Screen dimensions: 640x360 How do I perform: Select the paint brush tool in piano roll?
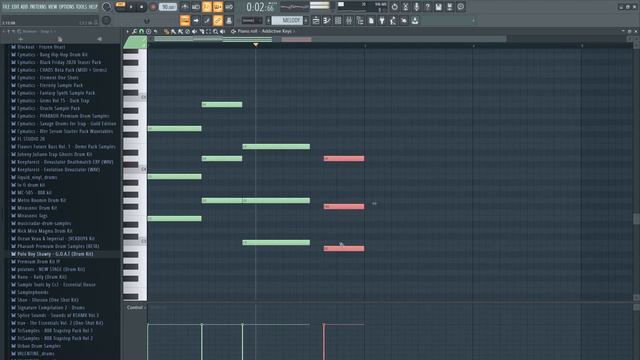point(173,31)
